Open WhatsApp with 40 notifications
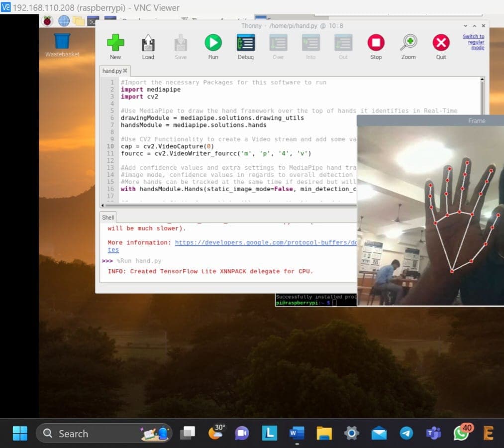The height and width of the screenshot is (448, 504). point(462,432)
